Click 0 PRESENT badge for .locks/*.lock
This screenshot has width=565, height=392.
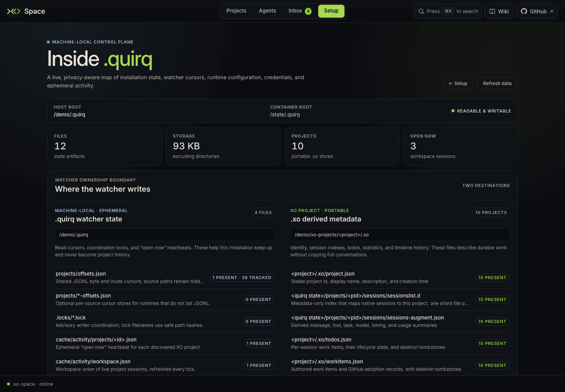[x=259, y=321]
